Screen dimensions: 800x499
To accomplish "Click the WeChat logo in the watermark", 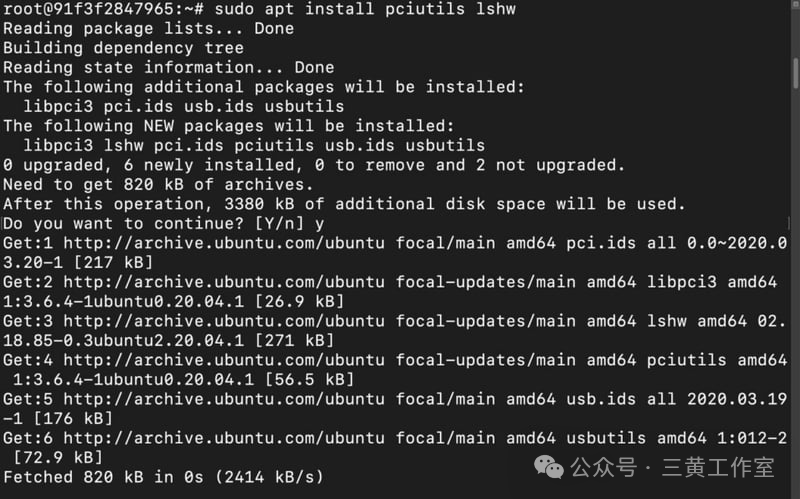I will coord(548,467).
